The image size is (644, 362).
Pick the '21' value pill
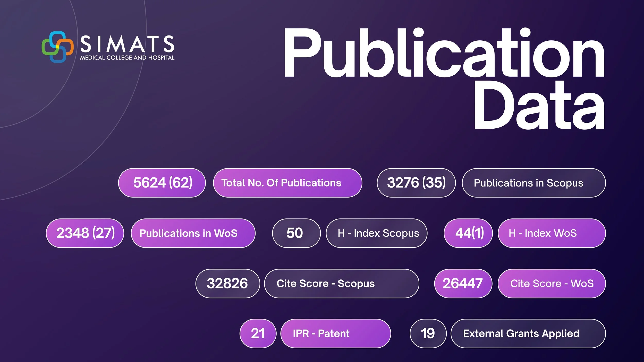coord(258,334)
